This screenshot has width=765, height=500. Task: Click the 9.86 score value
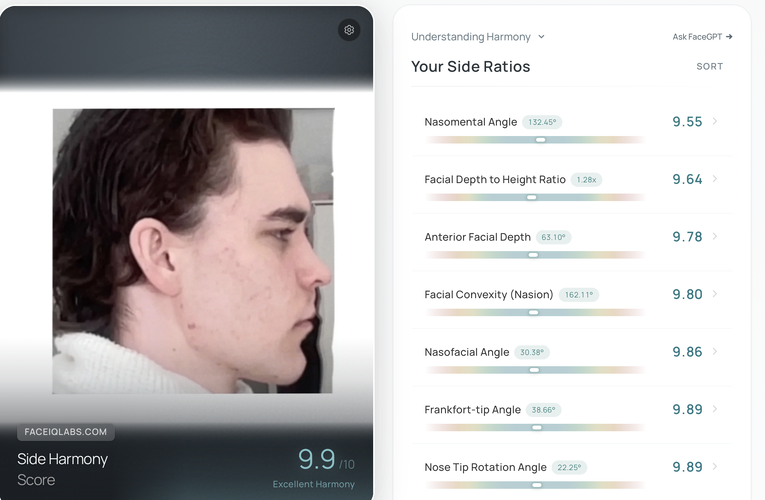click(687, 352)
